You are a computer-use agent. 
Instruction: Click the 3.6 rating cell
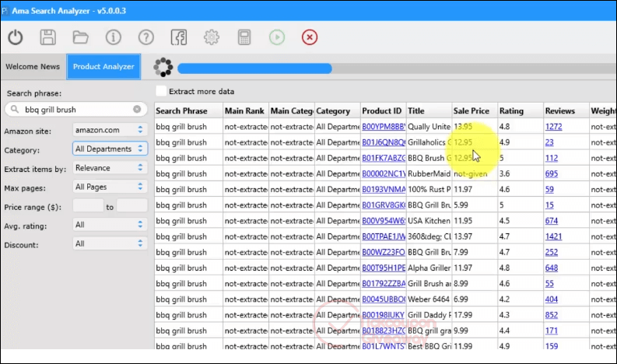click(x=521, y=173)
